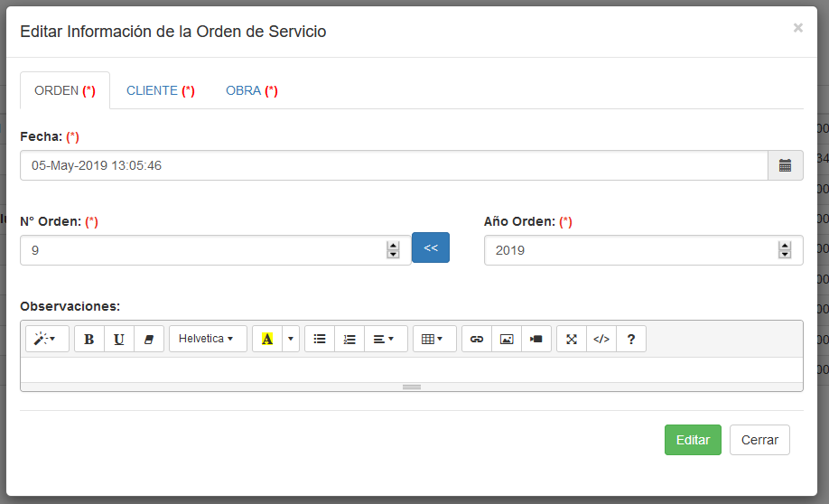Click the green Editar button
The image size is (829, 504).
(693, 440)
